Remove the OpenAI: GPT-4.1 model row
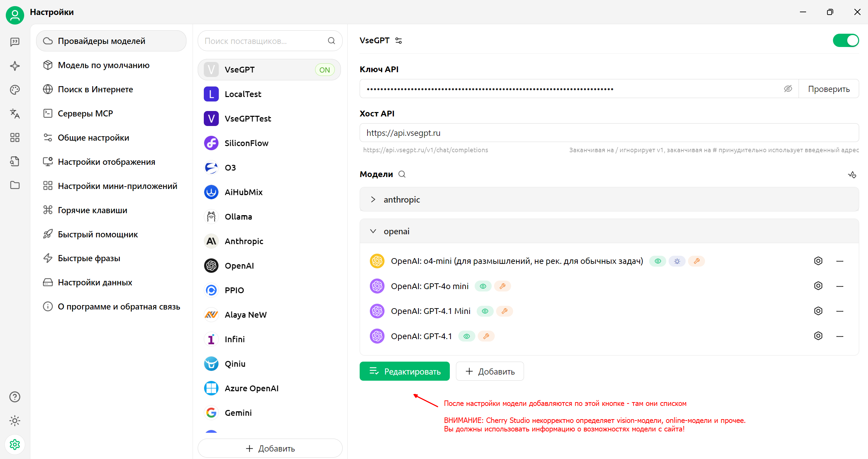 click(840, 336)
